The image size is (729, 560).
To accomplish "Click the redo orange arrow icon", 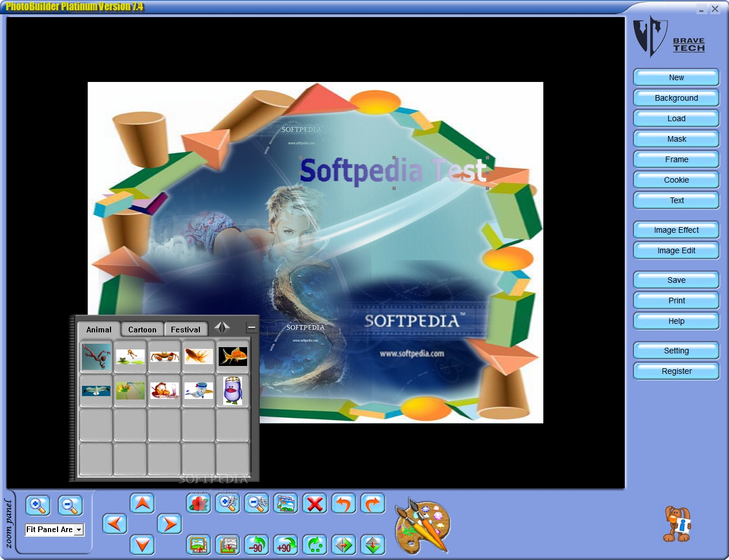I will pos(373,504).
